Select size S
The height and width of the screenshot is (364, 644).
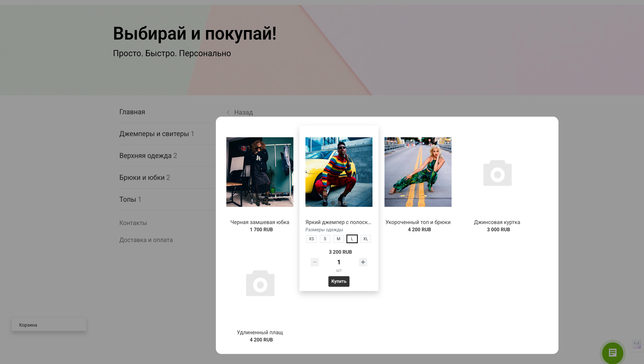coord(325,239)
